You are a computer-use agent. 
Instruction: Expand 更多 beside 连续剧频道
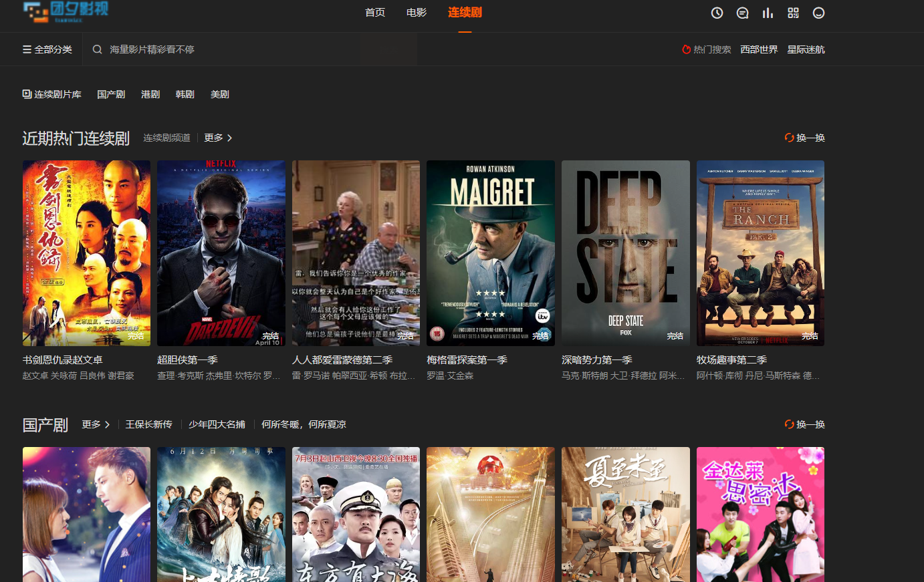218,138
